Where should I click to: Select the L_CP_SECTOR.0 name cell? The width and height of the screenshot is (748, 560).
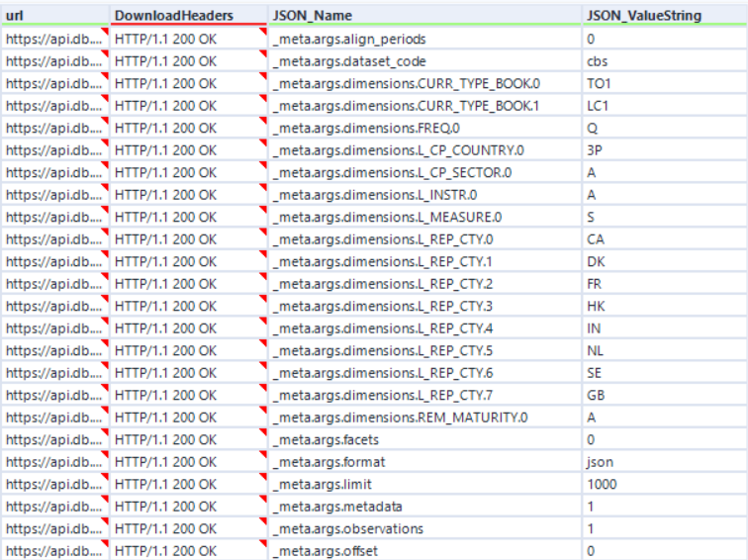point(424,172)
